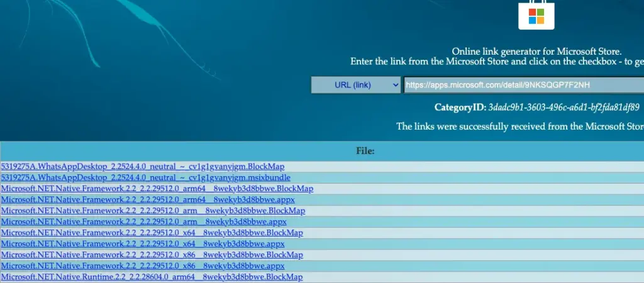Click the Microsoft Store bag logo icon

click(536, 15)
